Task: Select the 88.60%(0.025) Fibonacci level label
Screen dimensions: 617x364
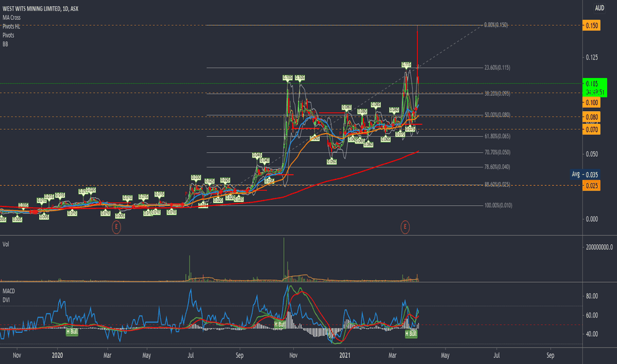Action: pyautogui.click(x=497, y=185)
